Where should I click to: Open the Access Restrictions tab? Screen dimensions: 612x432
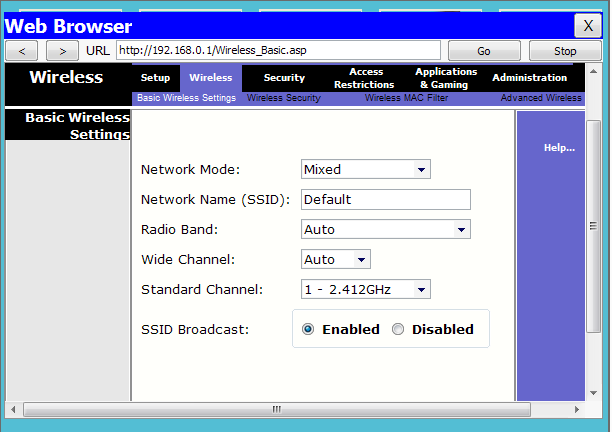(364, 78)
